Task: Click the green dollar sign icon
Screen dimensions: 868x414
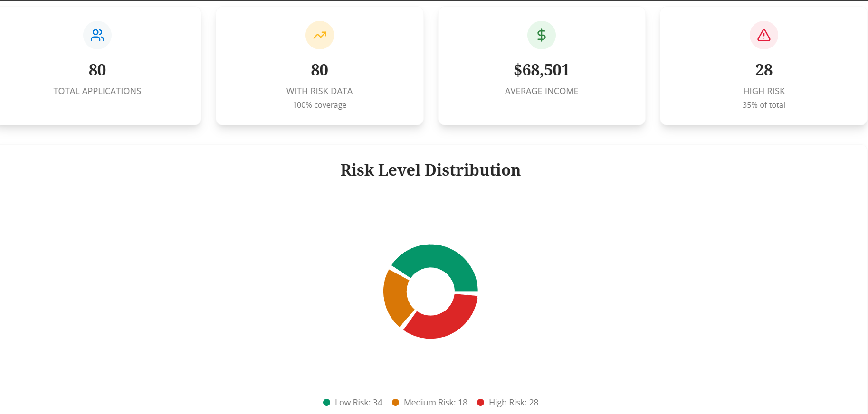Action: [542, 35]
